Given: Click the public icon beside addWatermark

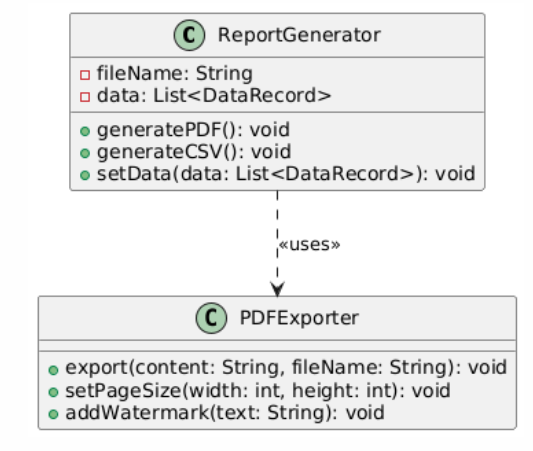Looking at the screenshot, I should pyautogui.click(x=53, y=414).
